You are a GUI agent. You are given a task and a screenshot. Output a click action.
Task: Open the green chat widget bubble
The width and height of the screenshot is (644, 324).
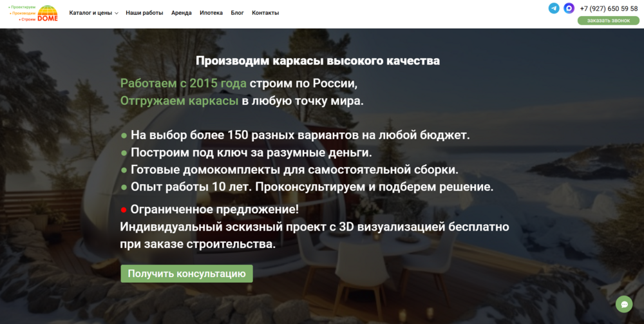click(x=624, y=304)
